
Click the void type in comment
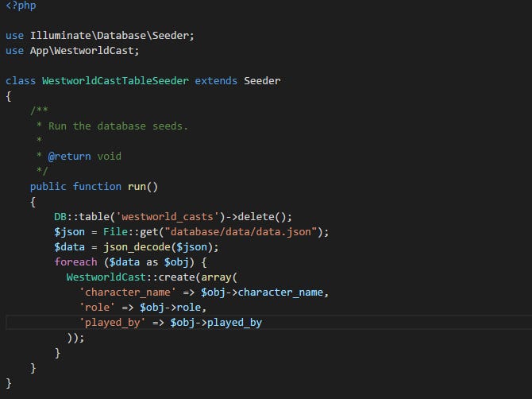pyautogui.click(x=109, y=157)
